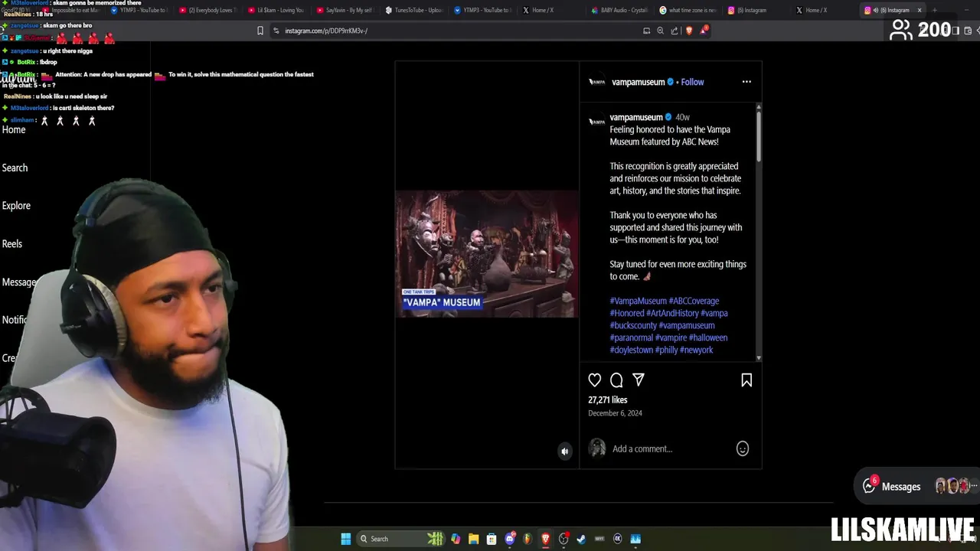The image size is (980, 551).
Task: Open 4K downloader app in taskbar
Action: [617, 539]
